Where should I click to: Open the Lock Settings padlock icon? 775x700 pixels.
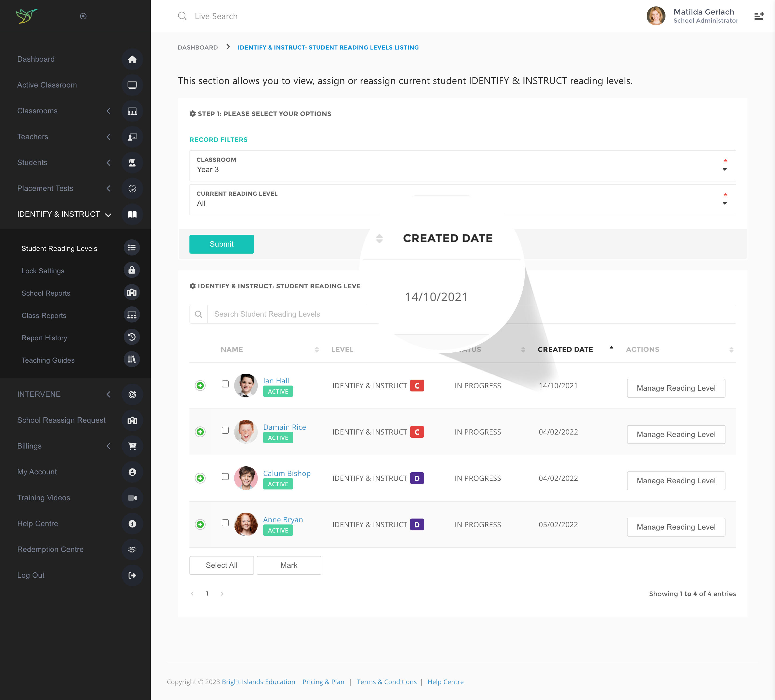[x=132, y=270]
